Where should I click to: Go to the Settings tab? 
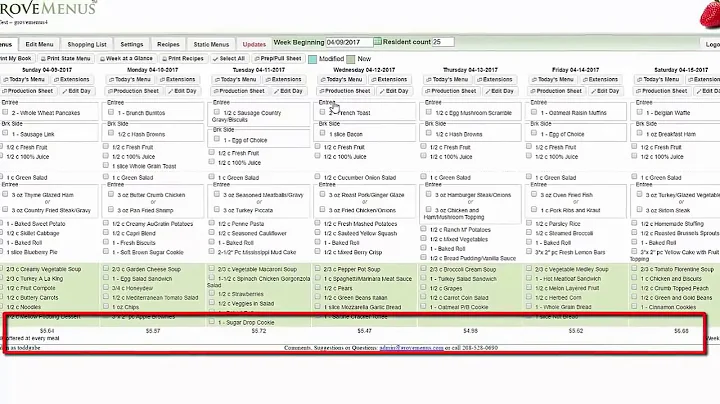tap(132, 45)
